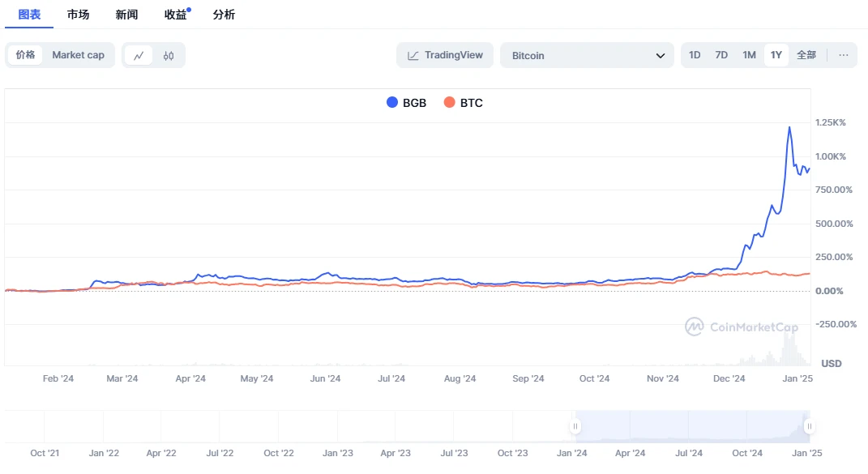Click the right range slider handle
The height and width of the screenshot is (474, 868).
[809, 426]
